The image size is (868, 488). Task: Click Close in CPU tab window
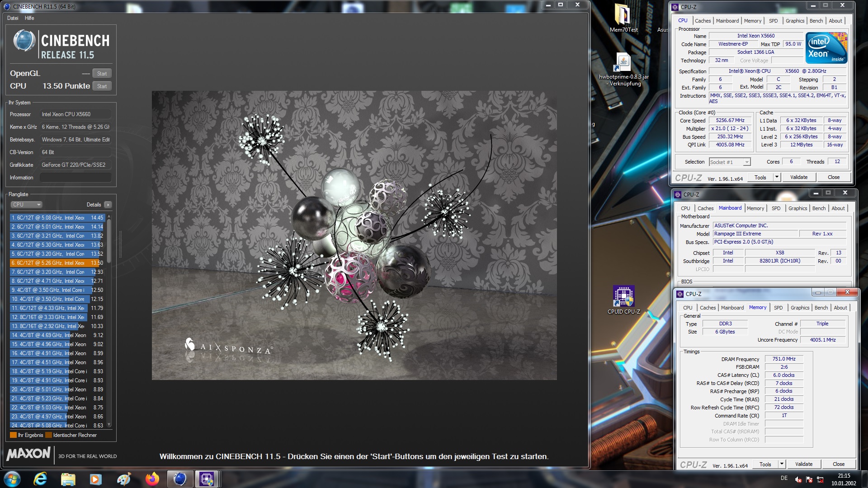(833, 177)
